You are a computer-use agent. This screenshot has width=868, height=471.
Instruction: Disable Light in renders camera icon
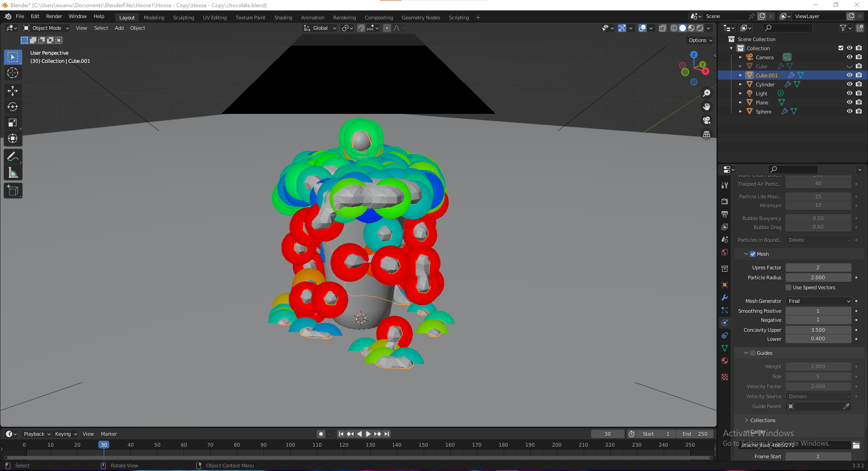click(x=859, y=93)
